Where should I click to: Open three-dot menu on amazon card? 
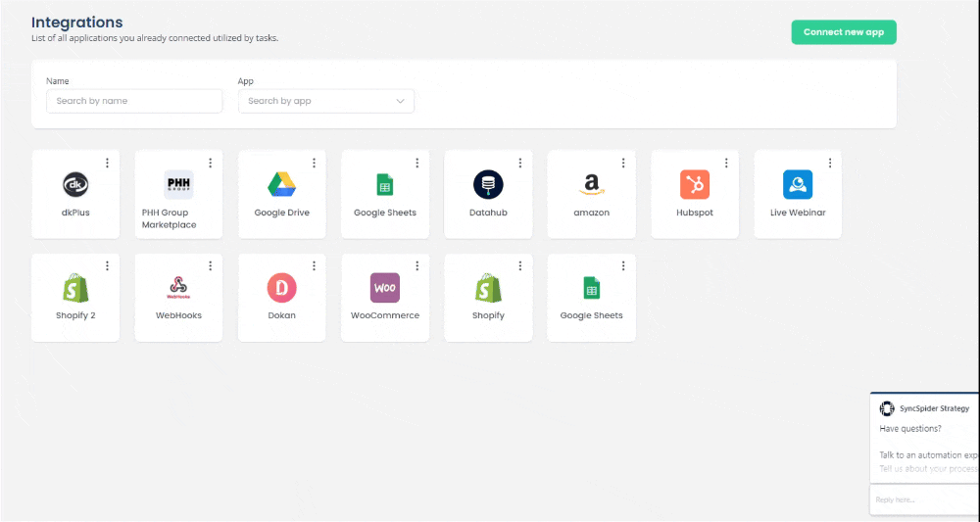tap(623, 163)
